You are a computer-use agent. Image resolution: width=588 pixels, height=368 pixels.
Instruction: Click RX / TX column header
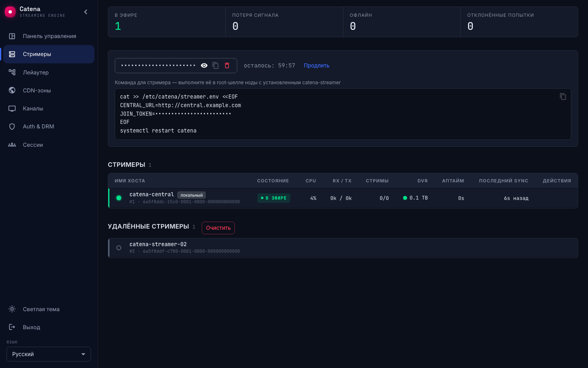pyautogui.click(x=342, y=181)
